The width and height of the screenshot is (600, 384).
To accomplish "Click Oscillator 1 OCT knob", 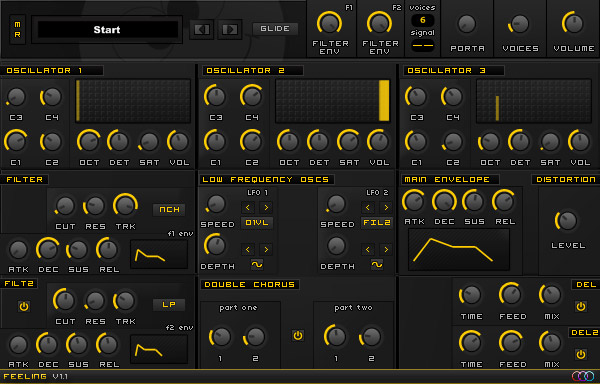I will point(89,142).
